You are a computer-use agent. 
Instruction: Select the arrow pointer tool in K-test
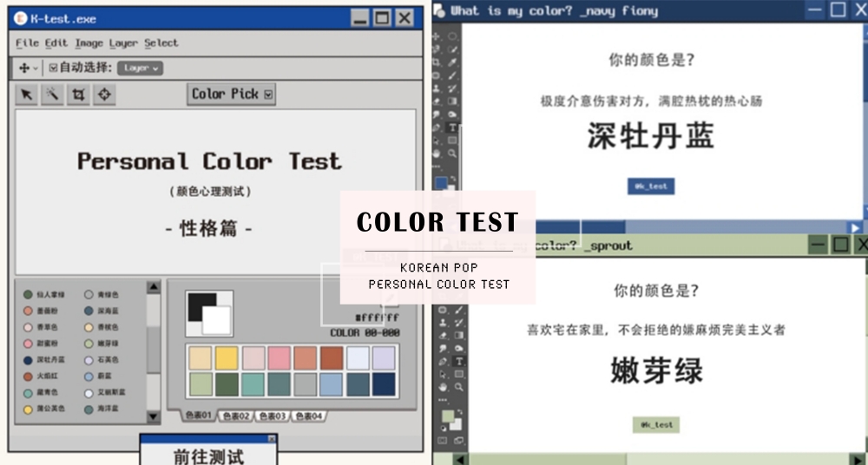[27, 95]
